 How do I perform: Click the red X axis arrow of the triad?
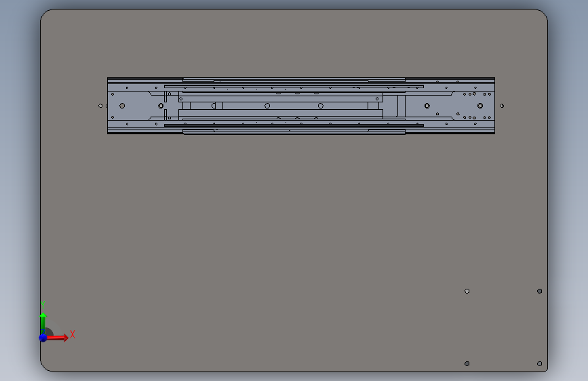click(57, 338)
